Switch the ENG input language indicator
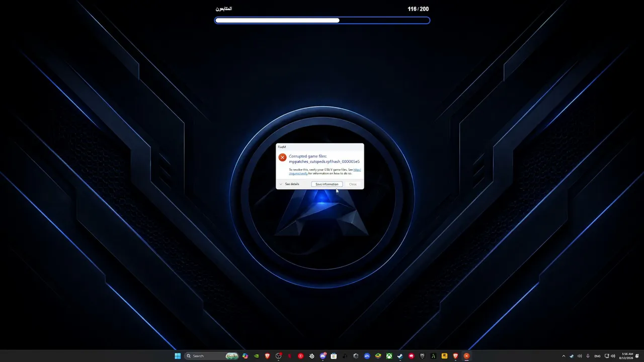 click(x=597, y=356)
